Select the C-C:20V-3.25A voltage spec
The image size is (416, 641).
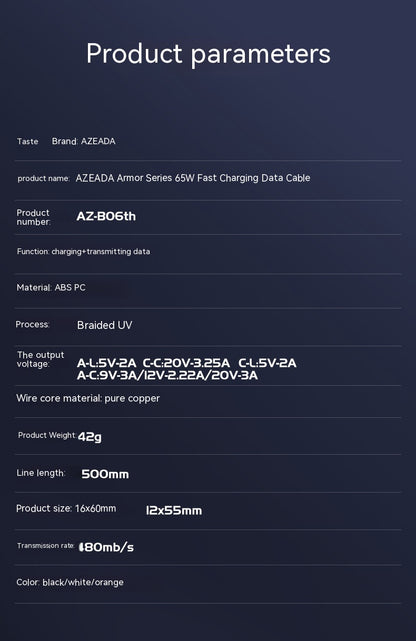point(186,363)
